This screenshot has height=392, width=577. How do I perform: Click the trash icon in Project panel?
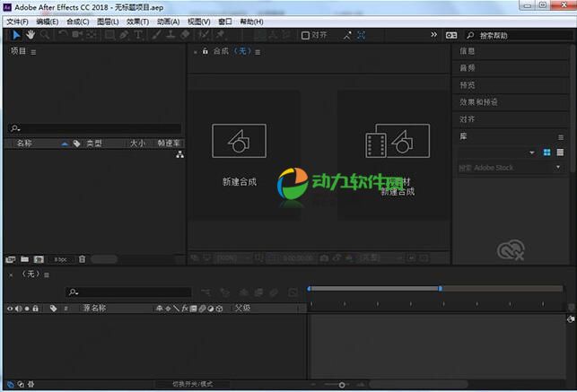82,258
